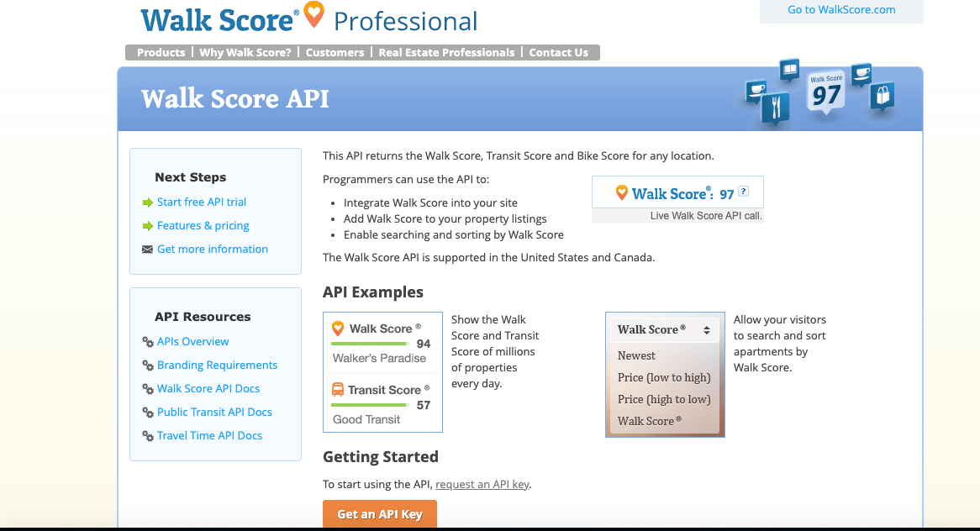Viewport: 980px width, 531px height.
Task: Click the gears icon beside APIs Overview
Action: tap(148, 342)
